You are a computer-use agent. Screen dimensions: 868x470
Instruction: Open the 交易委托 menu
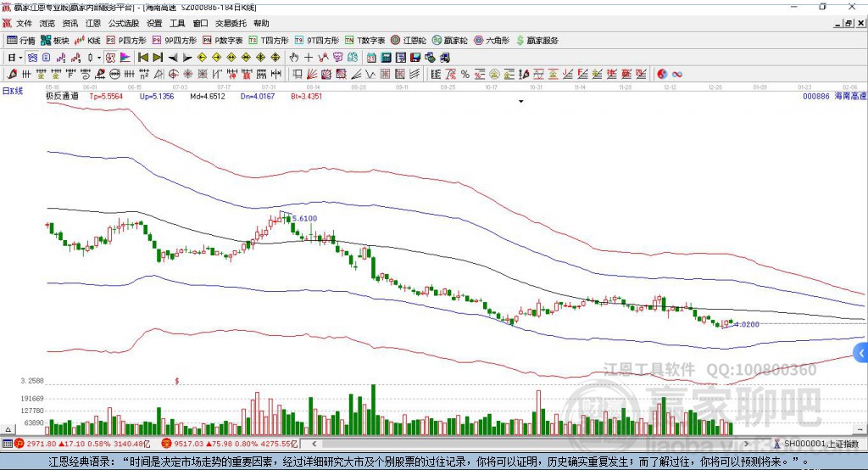pyautogui.click(x=231, y=23)
